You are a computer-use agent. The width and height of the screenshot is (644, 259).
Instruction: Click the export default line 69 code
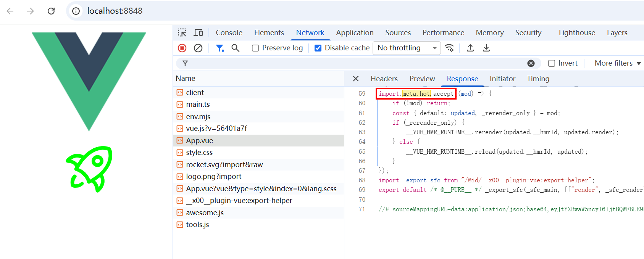(x=511, y=190)
